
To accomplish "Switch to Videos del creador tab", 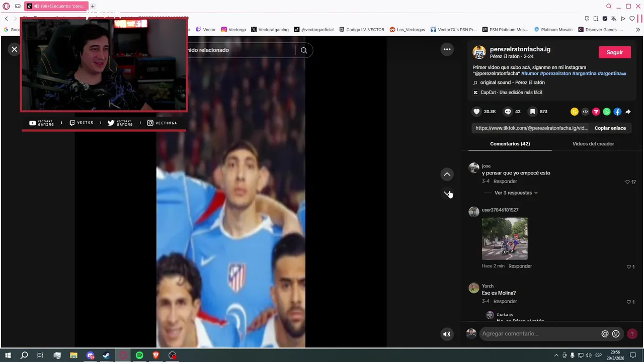I will point(593,144).
